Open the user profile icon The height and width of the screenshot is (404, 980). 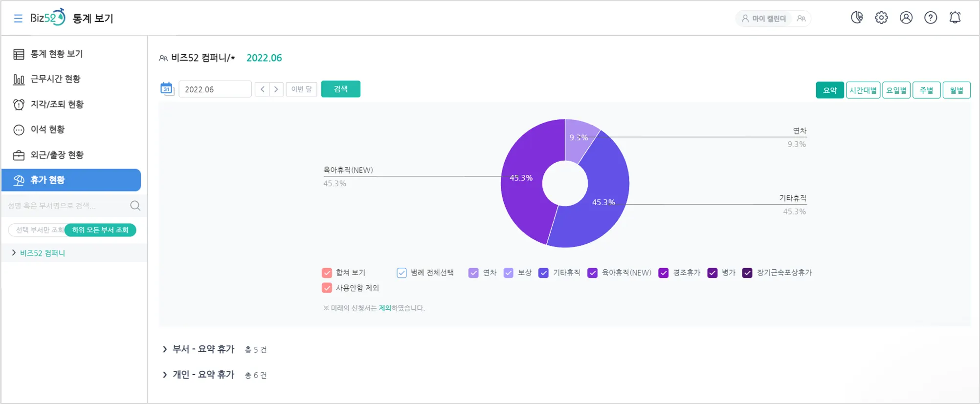pyautogui.click(x=906, y=18)
